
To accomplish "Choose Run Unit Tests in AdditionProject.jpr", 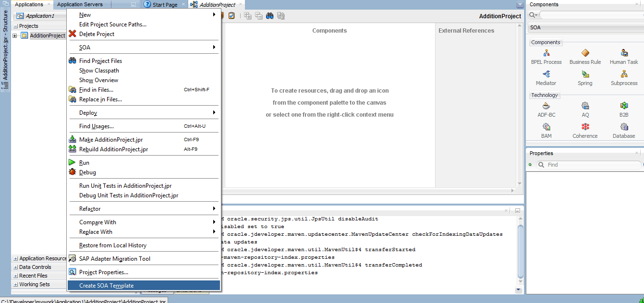I will (x=144, y=185).
